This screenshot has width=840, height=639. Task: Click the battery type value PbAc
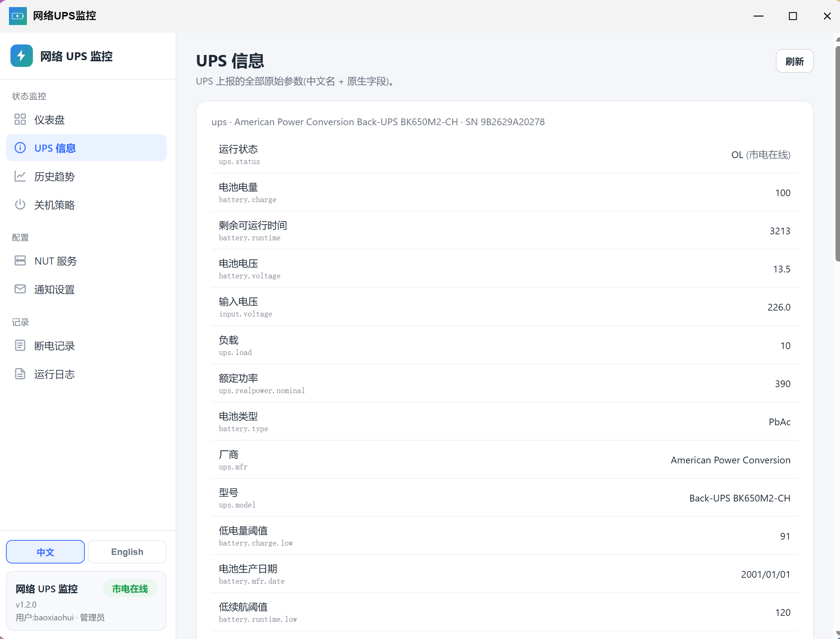[779, 422]
